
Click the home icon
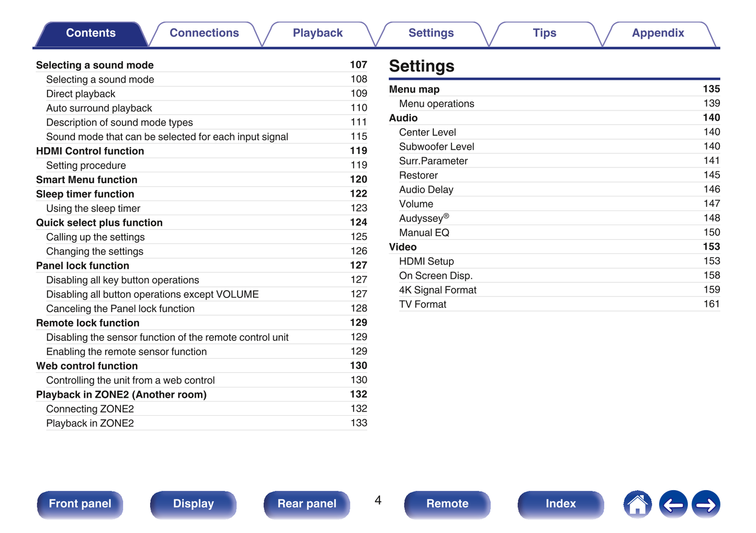point(637,504)
